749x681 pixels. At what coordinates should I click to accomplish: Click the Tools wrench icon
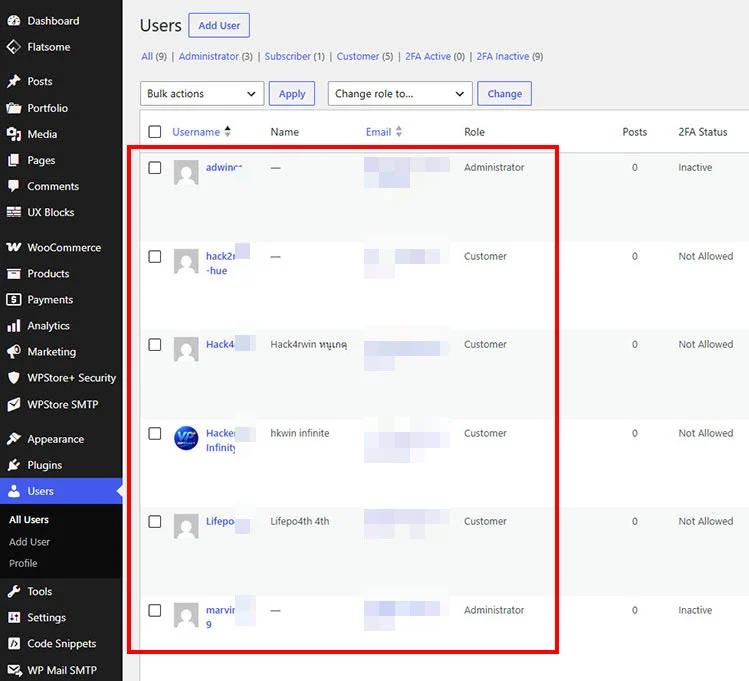[x=14, y=591]
